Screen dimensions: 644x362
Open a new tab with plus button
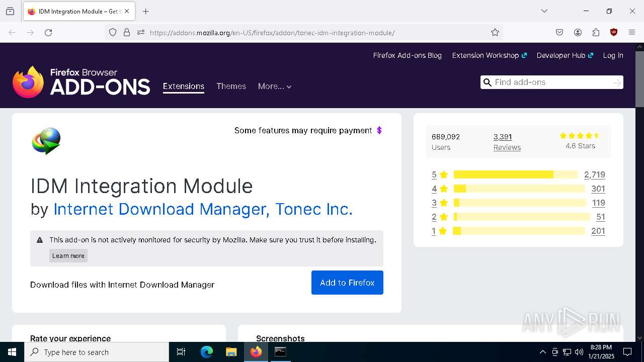146,11
